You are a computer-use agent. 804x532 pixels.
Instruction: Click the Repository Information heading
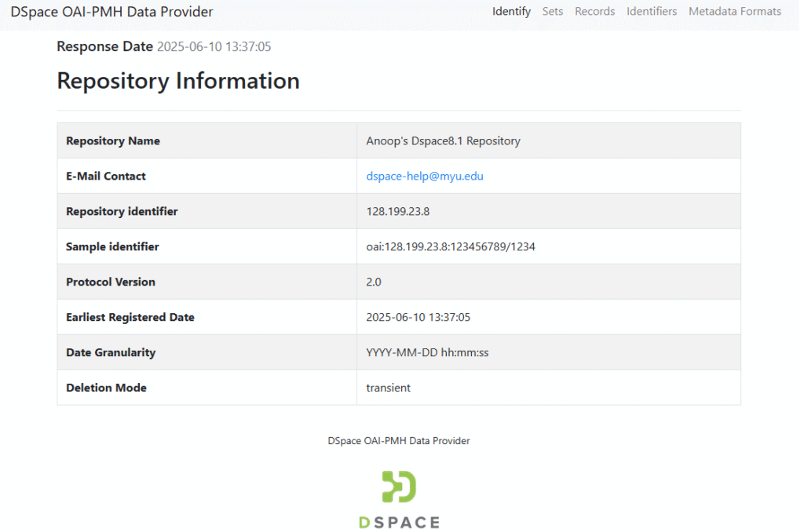click(178, 81)
